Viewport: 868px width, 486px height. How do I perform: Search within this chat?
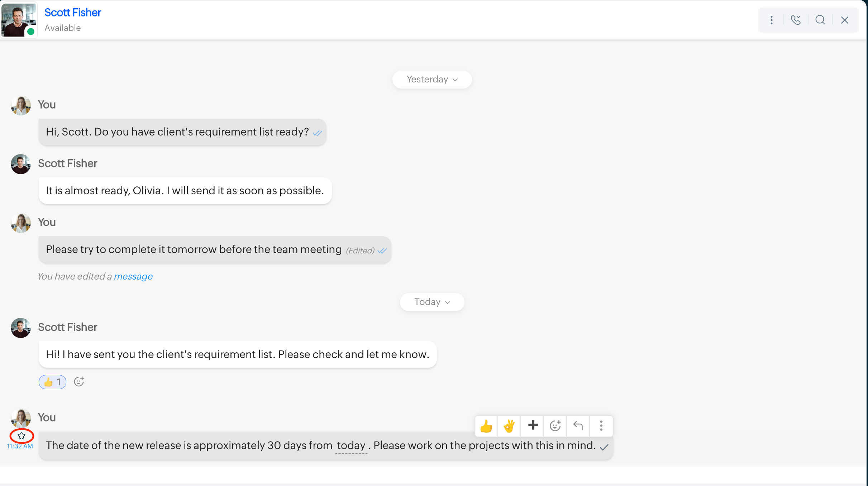[x=820, y=20]
